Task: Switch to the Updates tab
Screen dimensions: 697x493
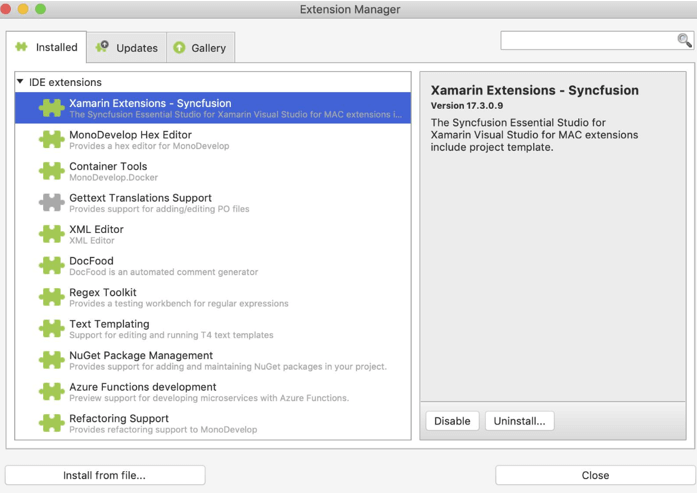Action: [x=126, y=47]
